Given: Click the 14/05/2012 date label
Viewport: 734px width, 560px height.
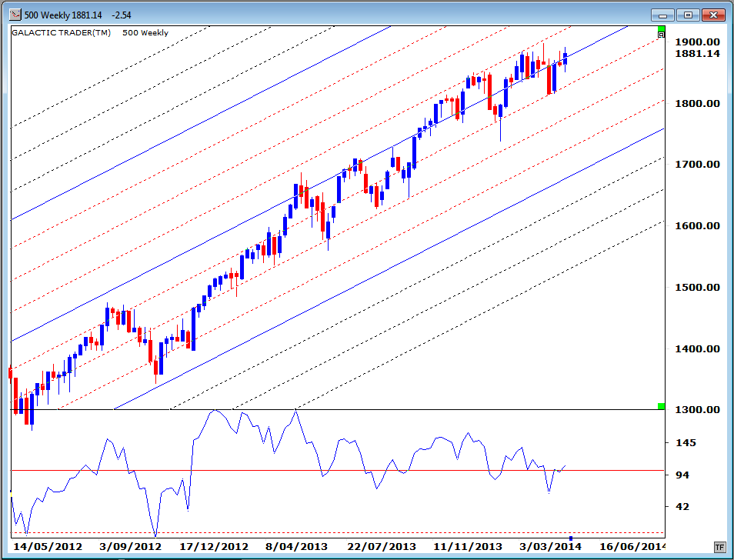Looking at the screenshot, I should [x=48, y=546].
